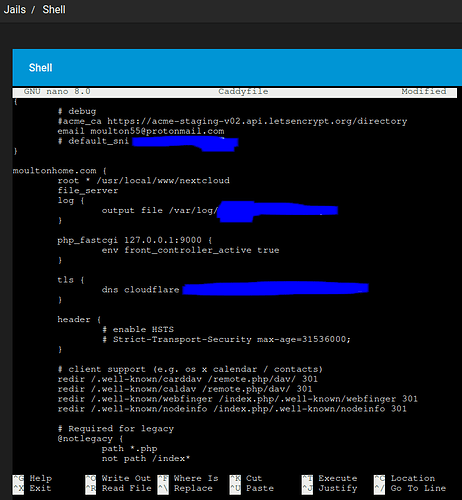Viewport: 462px width, 500px height.
Task: Click the redir nodeinfo line
Action: 232,409
